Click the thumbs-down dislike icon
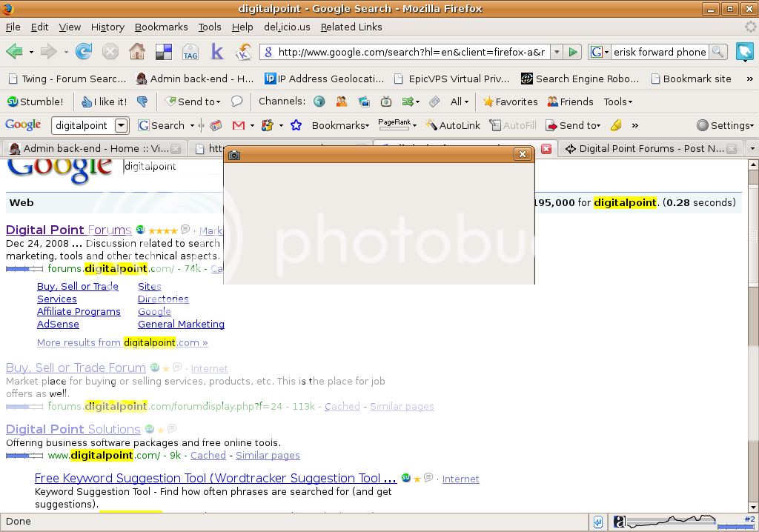Screen dimensions: 759x532 click(142, 102)
